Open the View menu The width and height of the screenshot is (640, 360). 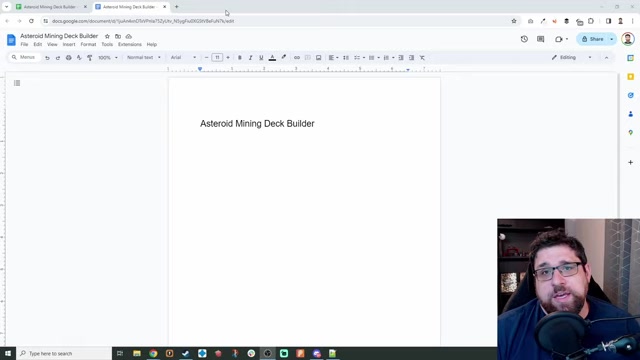[x=52, y=44]
